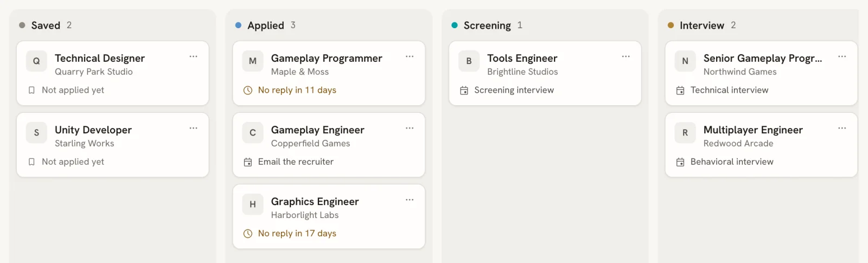The height and width of the screenshot is (263, 868).
Task: Click 'Behavioral interview' event text
Action: [732, 162]
